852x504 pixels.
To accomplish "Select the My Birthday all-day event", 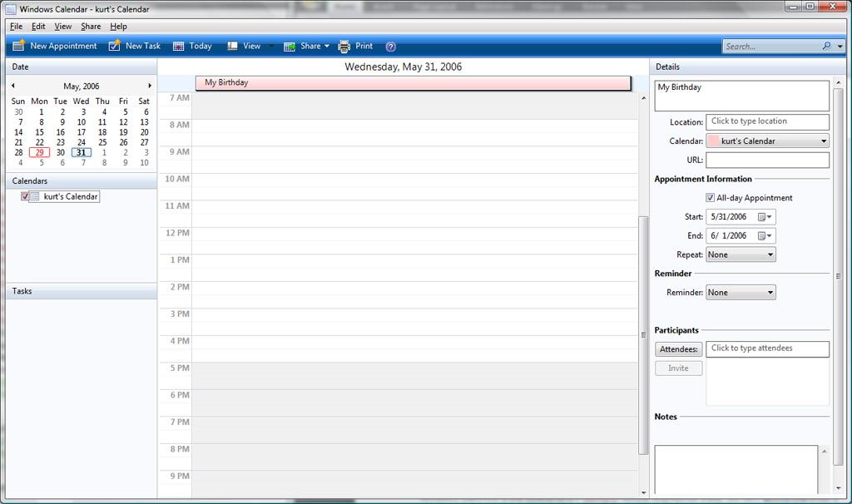I will (413, 82).
